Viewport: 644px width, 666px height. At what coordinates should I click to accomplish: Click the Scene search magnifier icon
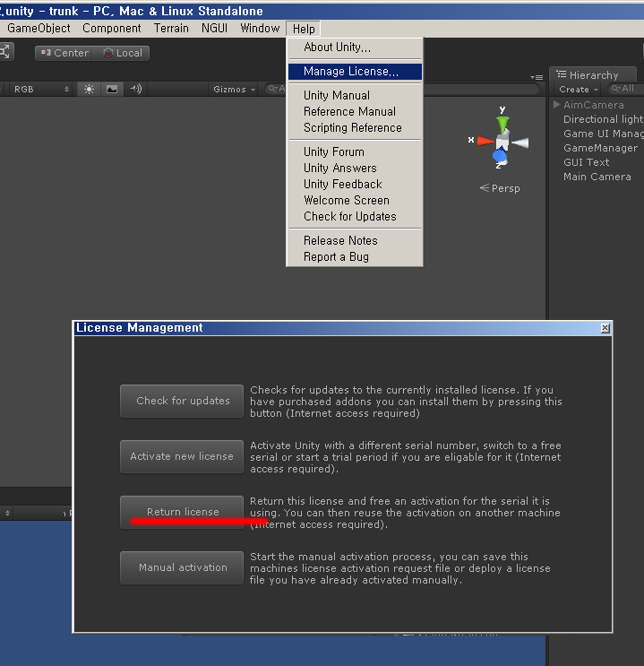pyautogui.click(x=272, y=89)
